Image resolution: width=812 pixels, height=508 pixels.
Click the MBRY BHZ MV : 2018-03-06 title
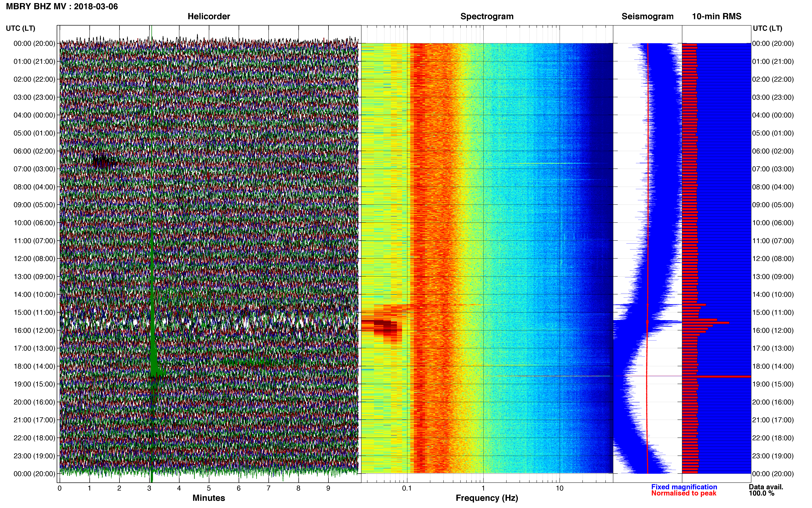[x=62, y=6]
